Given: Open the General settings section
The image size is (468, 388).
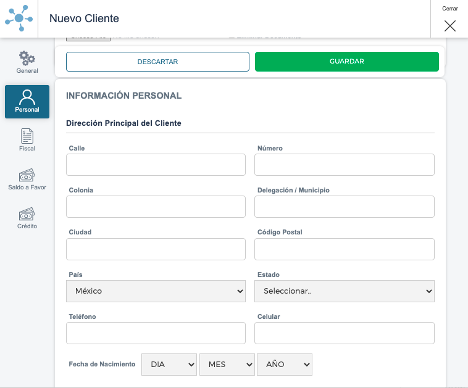Looking at the screenshot, I should click(27, 62).
